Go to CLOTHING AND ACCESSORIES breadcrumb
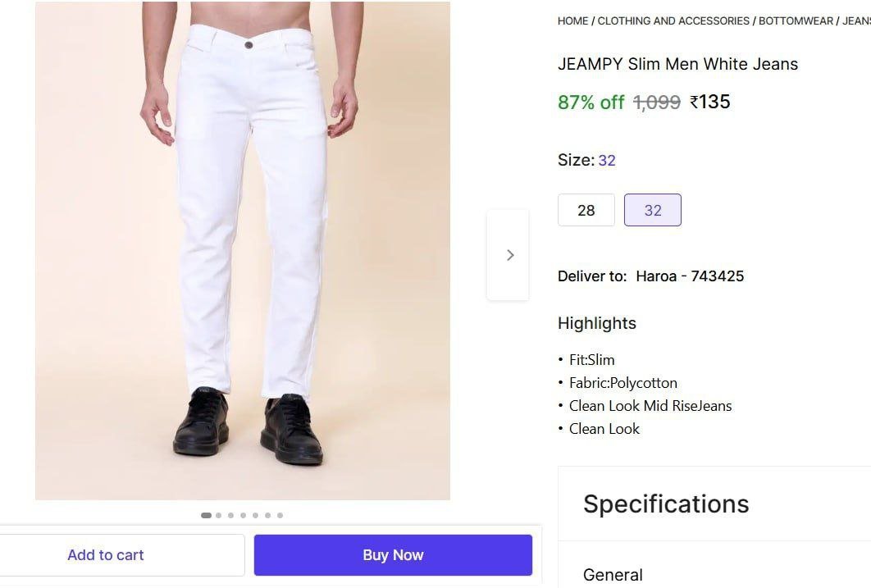871x588 pixels. pyautogui.click(x=673, y=21)
